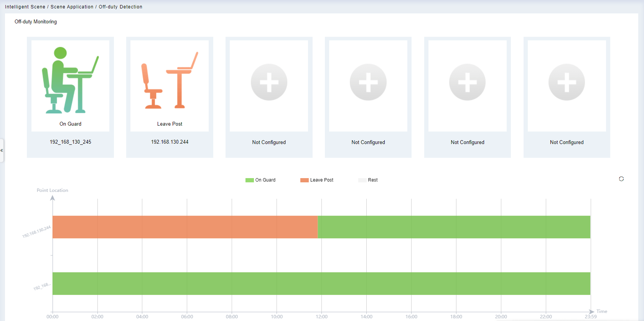Click the orange Leave Post empty chair icon
Image resolution: width=644 pixels, height=321 pixels.
(170, 80)
